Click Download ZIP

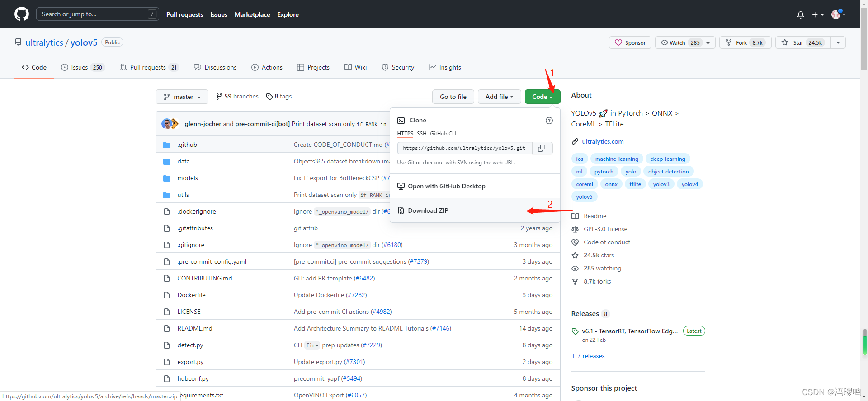[475, 210]
